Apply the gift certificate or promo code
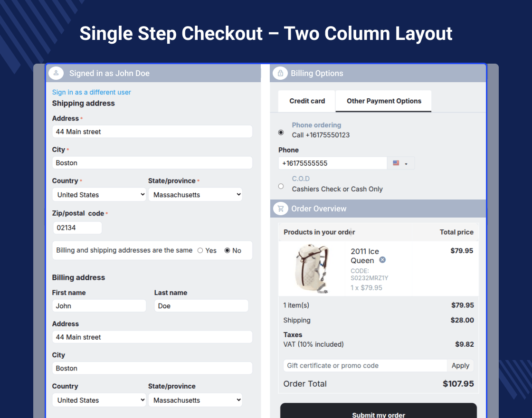 pyautogui.click(x=460, y=366)
